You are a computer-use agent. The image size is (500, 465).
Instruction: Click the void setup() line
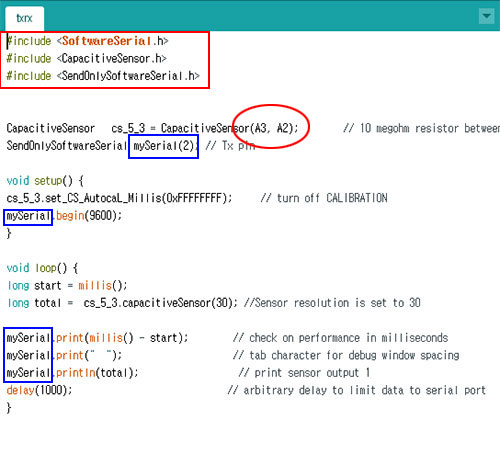(45, 181)
